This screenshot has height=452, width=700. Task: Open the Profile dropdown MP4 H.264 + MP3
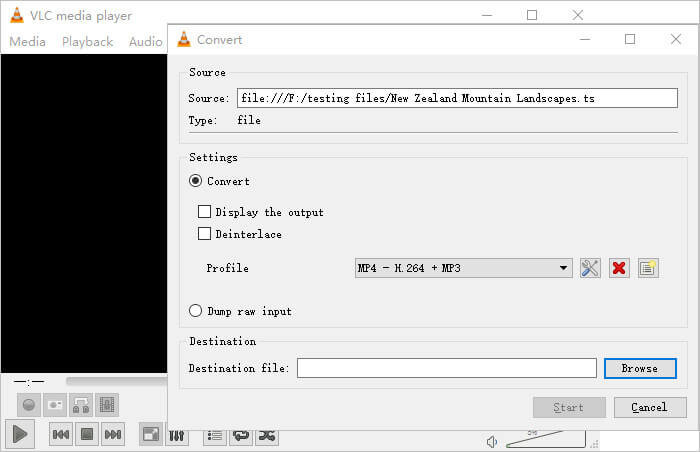tap(463, 268)
